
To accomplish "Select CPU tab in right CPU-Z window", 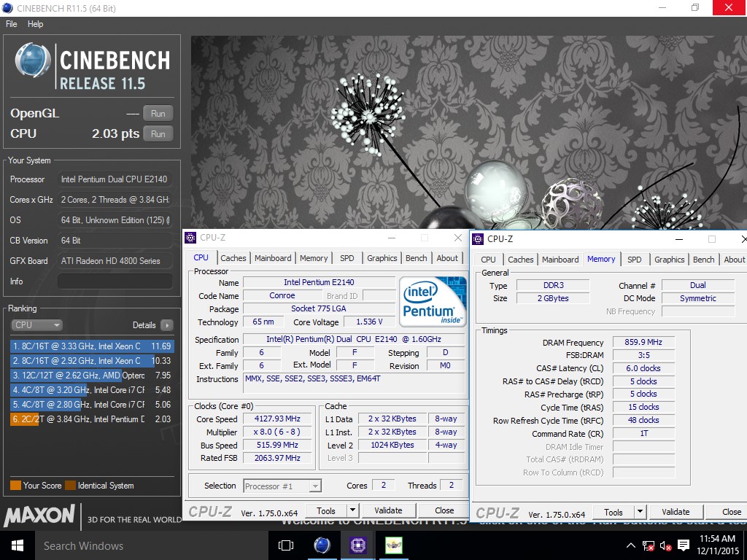I will pos(488,260).
